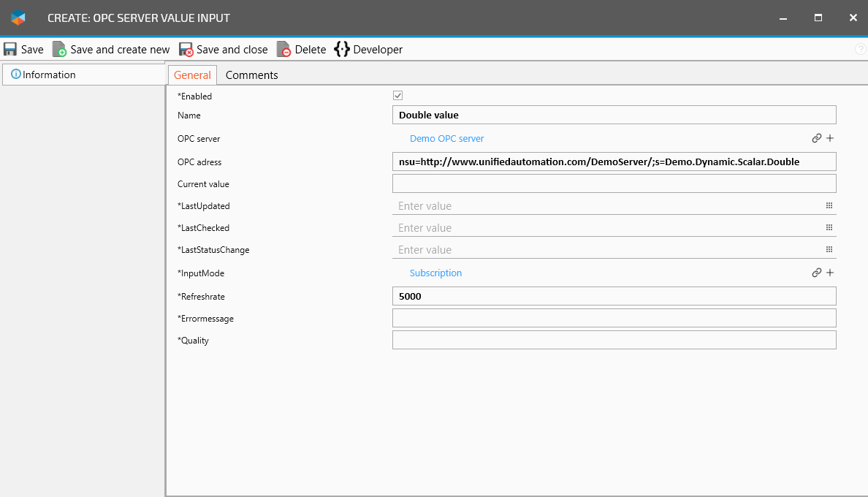Toggle the Enabled checkbox
Viewport: 868px width, 497px height.
pyautogui.click(x=398, y=96)
